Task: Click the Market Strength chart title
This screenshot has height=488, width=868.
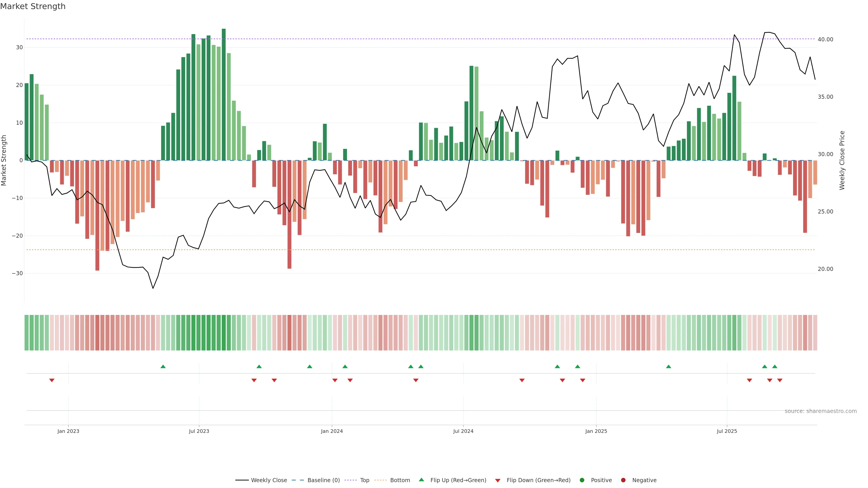Action: click(x=33, y=6)
